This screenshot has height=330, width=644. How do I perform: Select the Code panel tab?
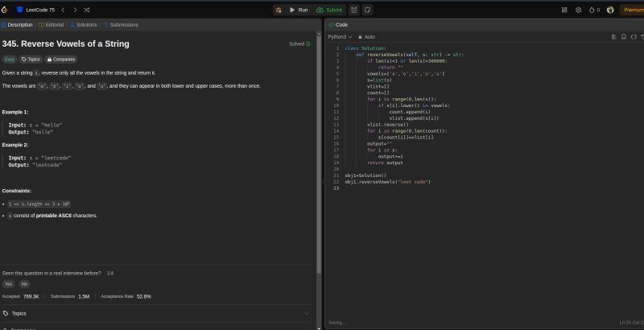[338, 25]
